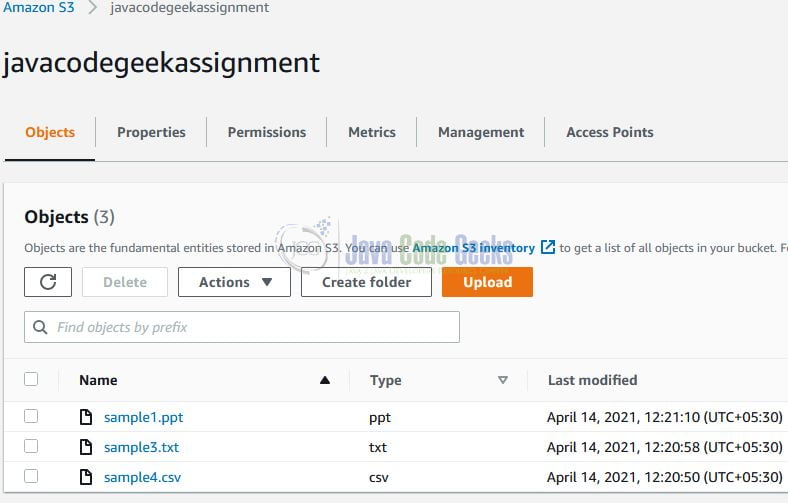Open the sample1.ppt object link

coord(143,417)
